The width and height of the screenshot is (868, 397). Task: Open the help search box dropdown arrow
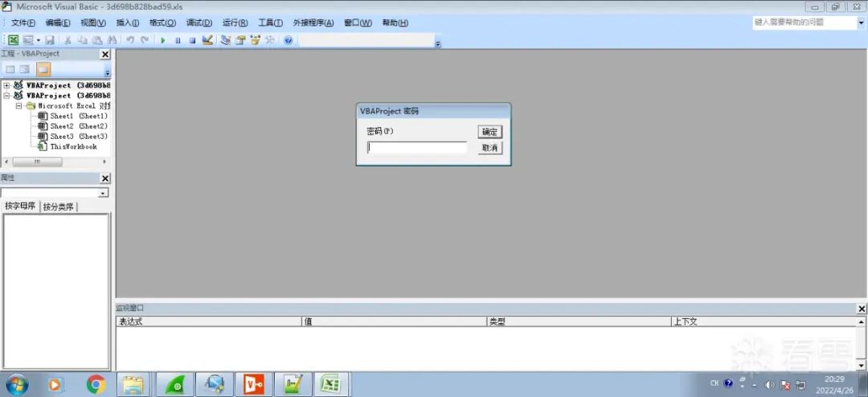coord(862,23)
